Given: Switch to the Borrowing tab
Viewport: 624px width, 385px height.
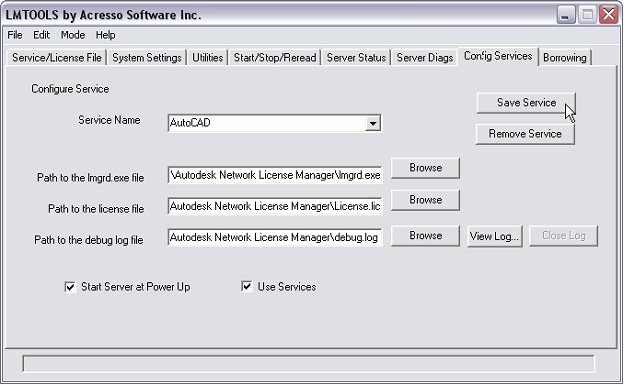Looking at the screenshot, I should click(565, 58).
